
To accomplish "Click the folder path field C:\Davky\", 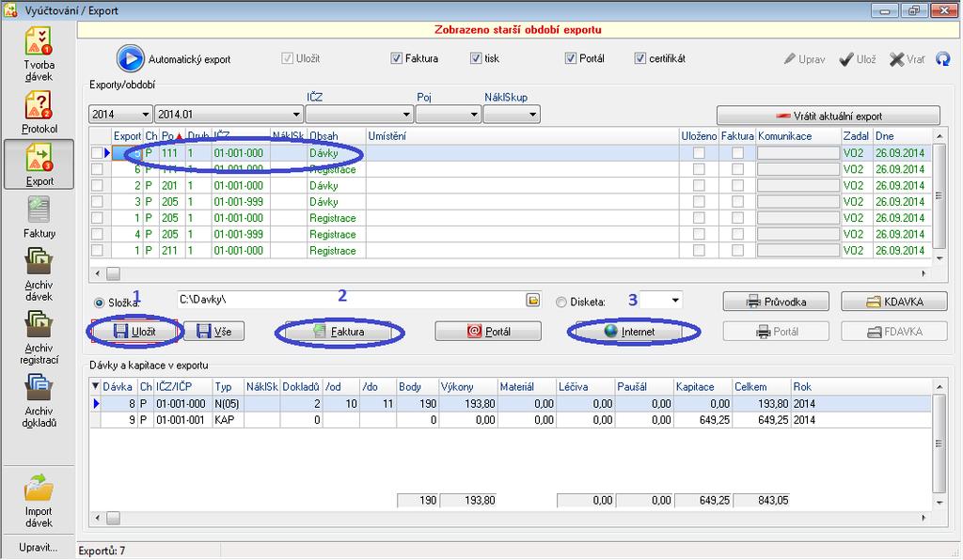I will pos(350,300).
